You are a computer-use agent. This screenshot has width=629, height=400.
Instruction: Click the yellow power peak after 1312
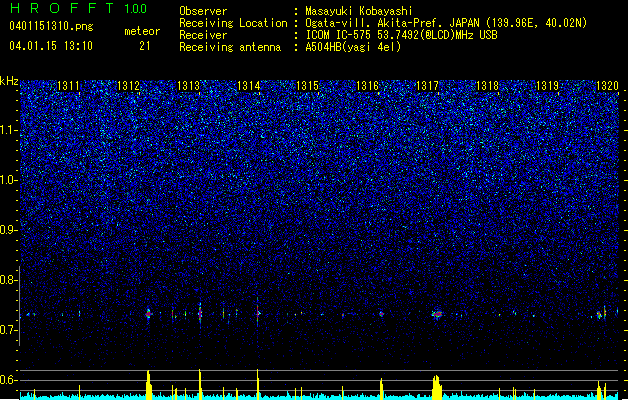click(149, 385)
